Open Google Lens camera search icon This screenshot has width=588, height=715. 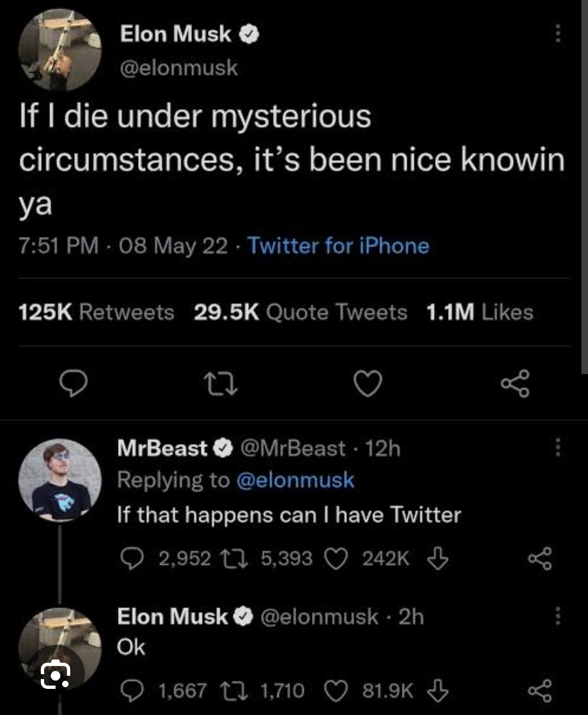tap(56, 675)
